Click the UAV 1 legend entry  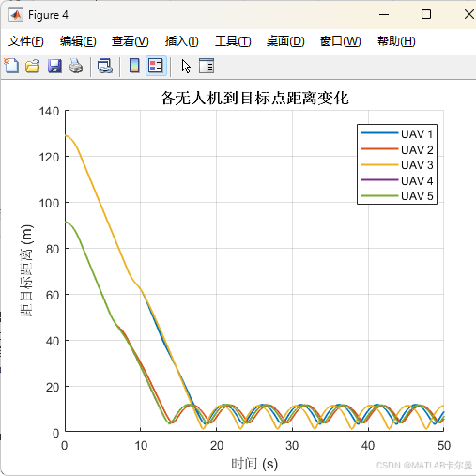397,134
